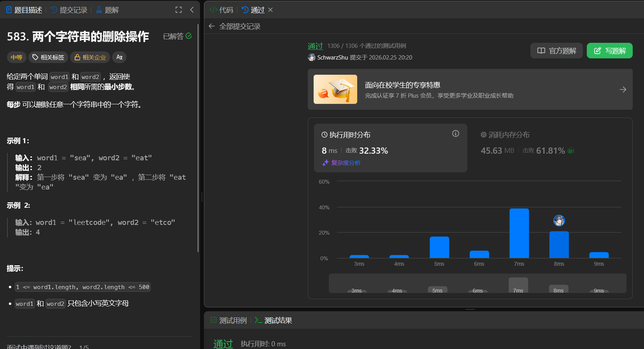This screenshot has height=349, width=644.
Task: Expand the 相关企业 related companies
Action: point(90,57)
